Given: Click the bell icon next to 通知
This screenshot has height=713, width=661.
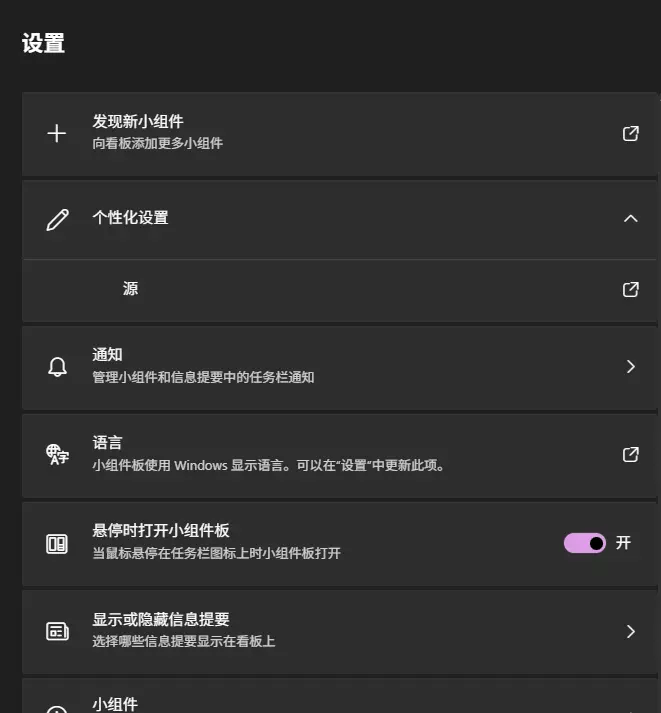Looking at the screenshot, I should click(x=57, y=366).
